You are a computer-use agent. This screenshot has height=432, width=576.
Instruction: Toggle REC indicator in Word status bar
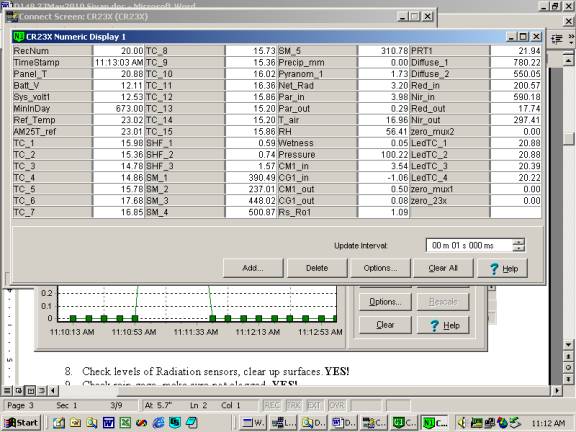pyautogui.click(x=272, y=405)
